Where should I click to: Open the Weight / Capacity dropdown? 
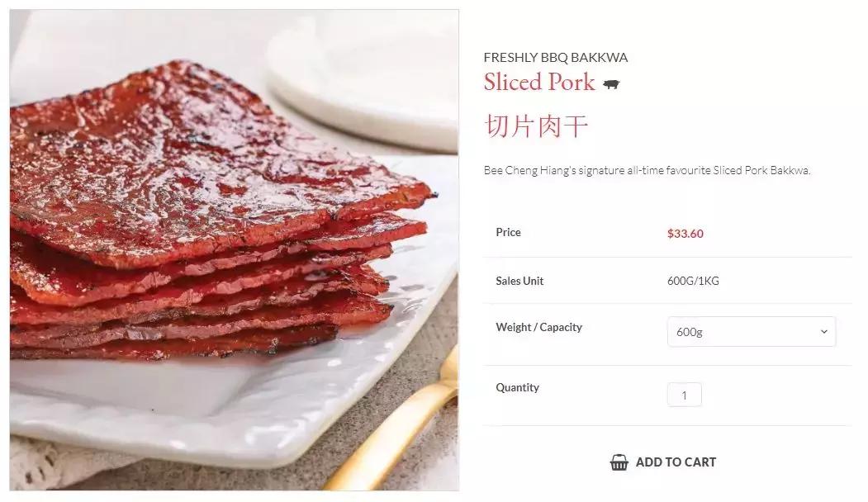click(x=751, y=331)
